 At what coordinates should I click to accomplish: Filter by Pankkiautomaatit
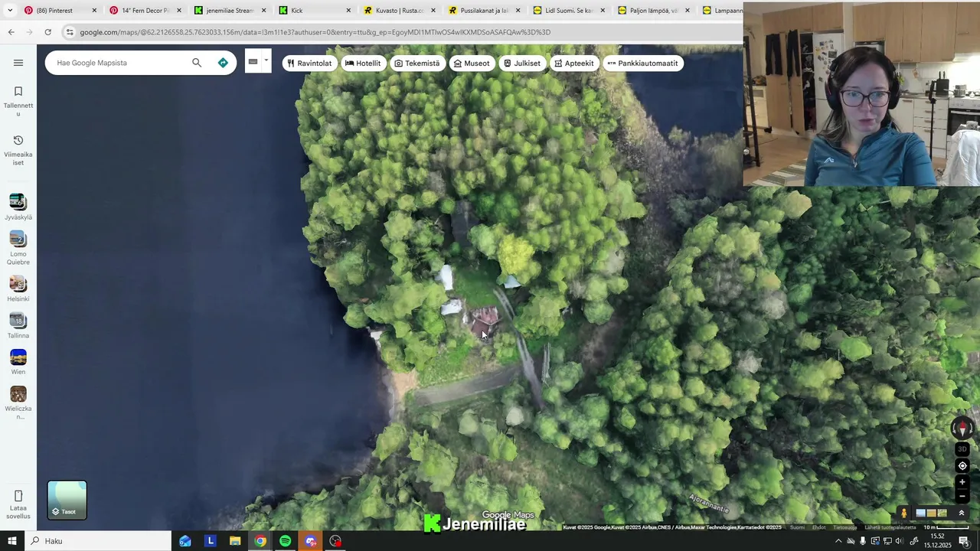point(642,64)
